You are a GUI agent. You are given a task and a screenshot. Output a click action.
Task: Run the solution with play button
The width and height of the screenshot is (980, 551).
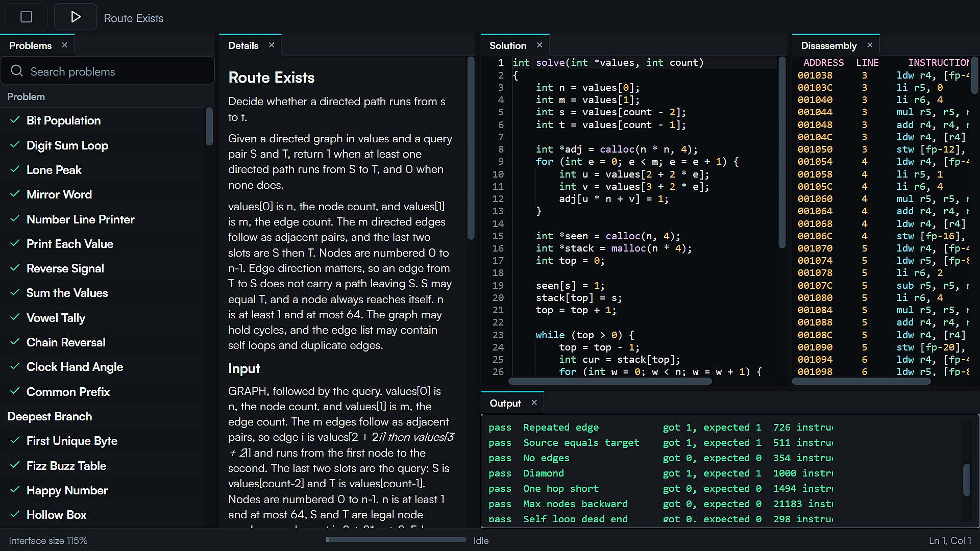pyautogui.click(x=76, y=17)
